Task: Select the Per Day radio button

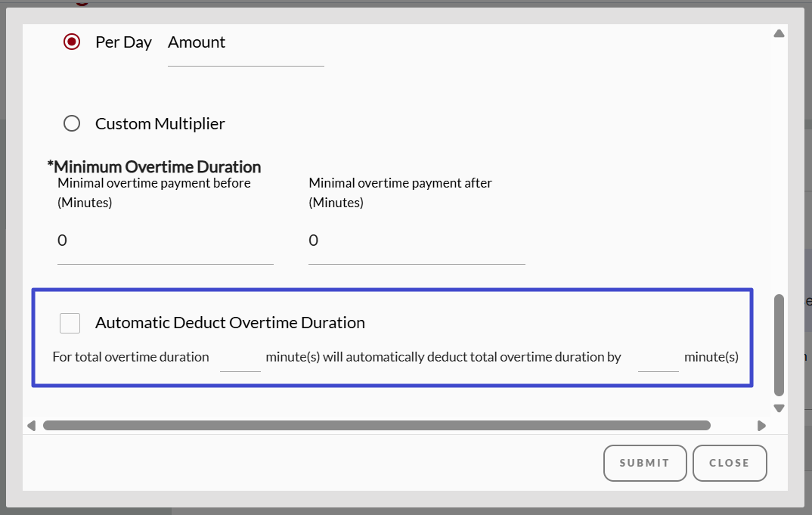Action: [x=72, y=42]
